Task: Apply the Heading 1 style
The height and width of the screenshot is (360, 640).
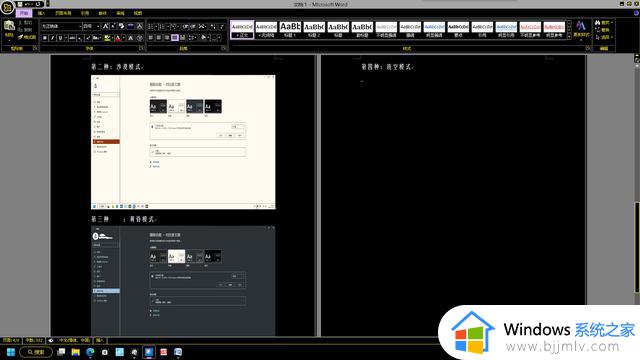Action: (290, 30)
